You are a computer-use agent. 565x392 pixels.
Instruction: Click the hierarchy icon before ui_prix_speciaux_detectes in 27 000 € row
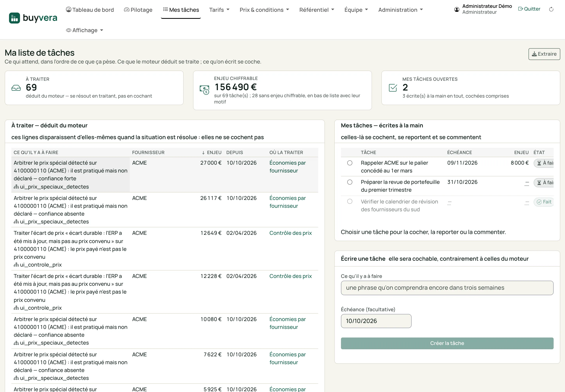pos(16,187)
